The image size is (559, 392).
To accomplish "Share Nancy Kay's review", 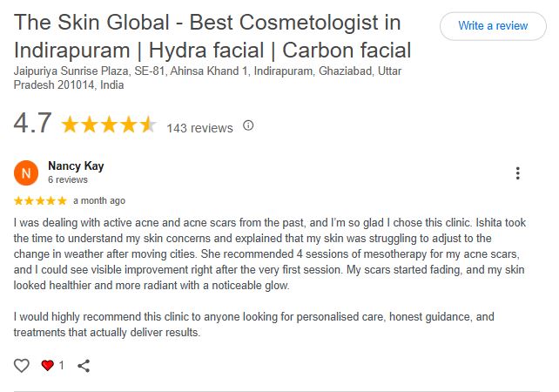I will 84,366.
